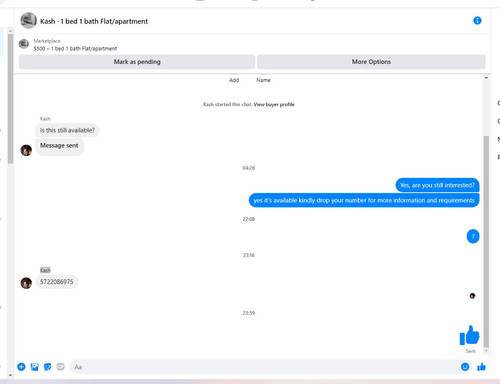Image resolution: width=500 pixels, height=384 pixels.
Task: Click the 04:26 timestamp
Action: coord(249,168)
